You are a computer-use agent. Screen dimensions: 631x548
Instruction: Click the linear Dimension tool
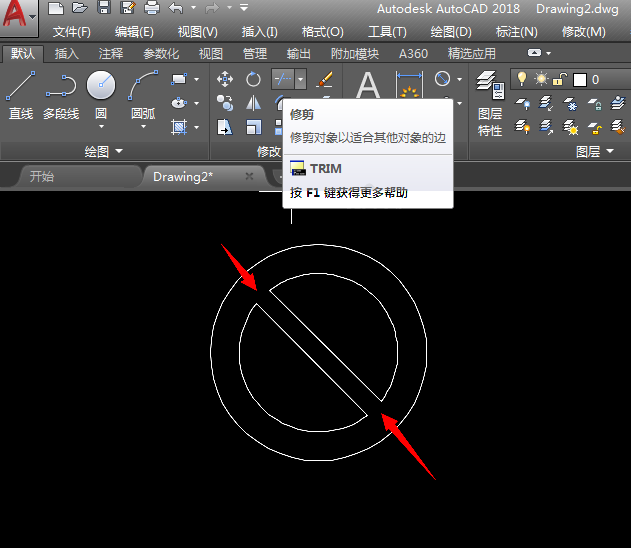[409, 84]
